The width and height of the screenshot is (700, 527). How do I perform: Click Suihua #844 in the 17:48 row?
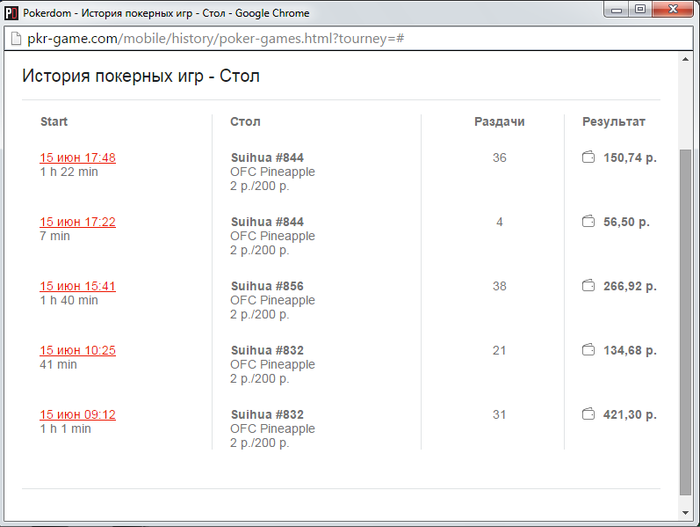267,158
